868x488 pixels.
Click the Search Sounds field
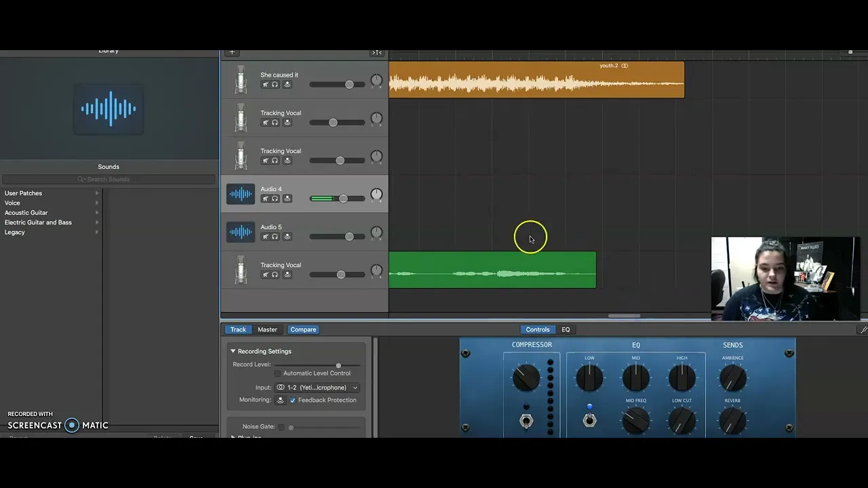pyautogui.click(x=108, y=180)
